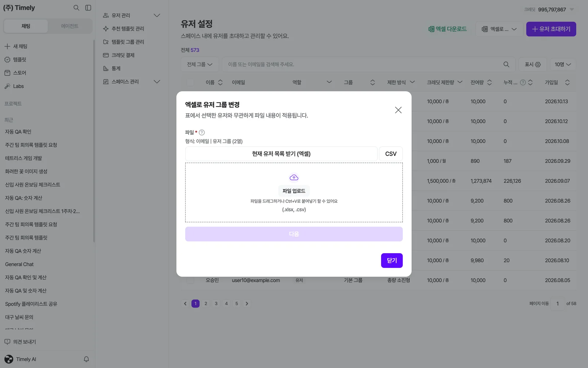Click the notification bell icon
The image size is (588, 368).
click(86, 359)
